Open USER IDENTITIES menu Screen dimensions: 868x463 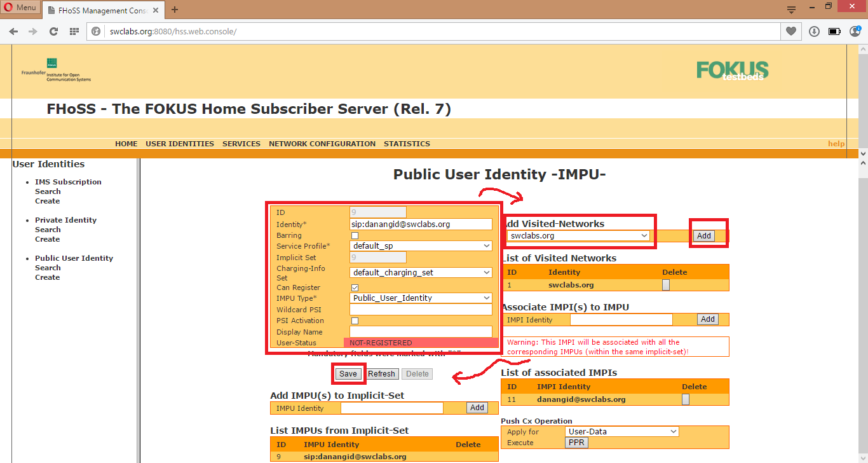(x=180, y=144)
